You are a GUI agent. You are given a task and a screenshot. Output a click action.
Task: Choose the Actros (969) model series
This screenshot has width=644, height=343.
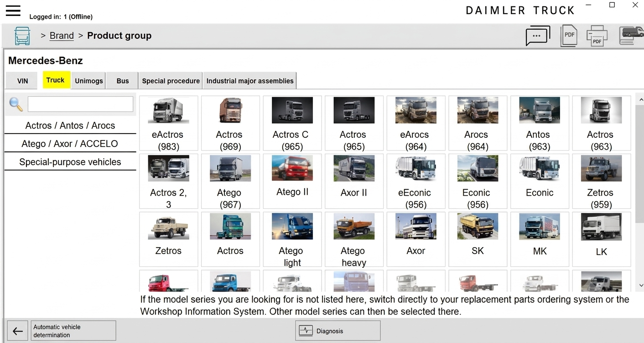click(230, 123)
